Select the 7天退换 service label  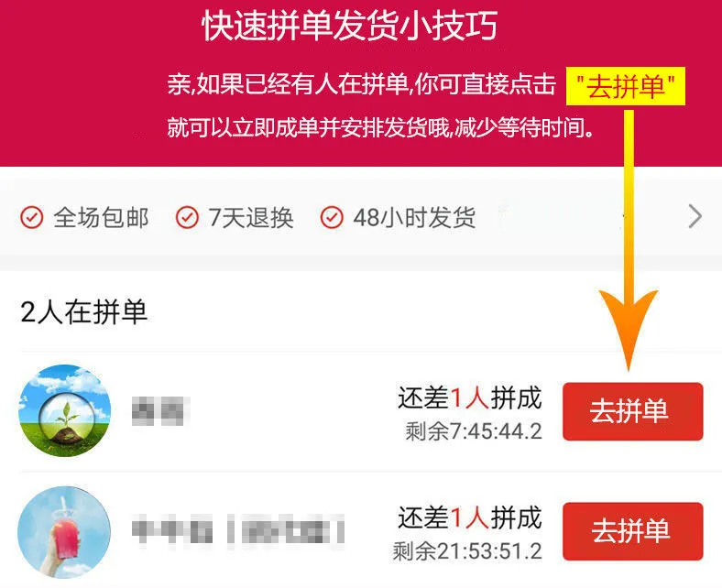point(250,218)
